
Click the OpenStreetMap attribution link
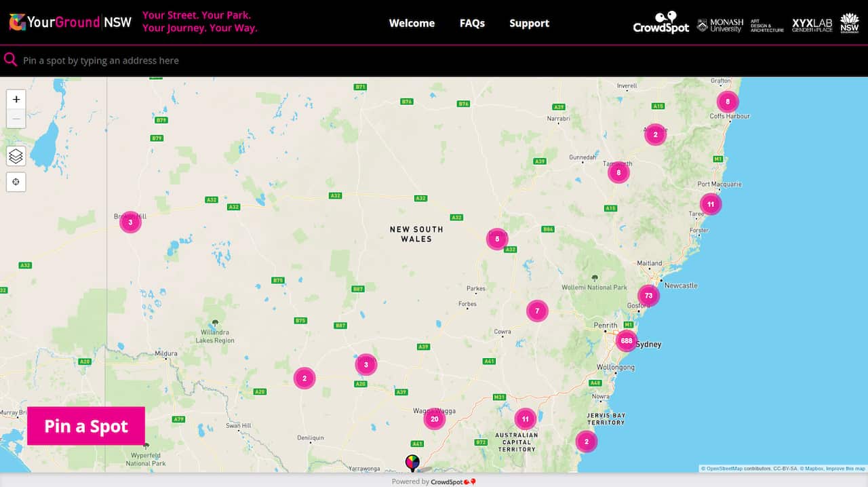(724, 469)
